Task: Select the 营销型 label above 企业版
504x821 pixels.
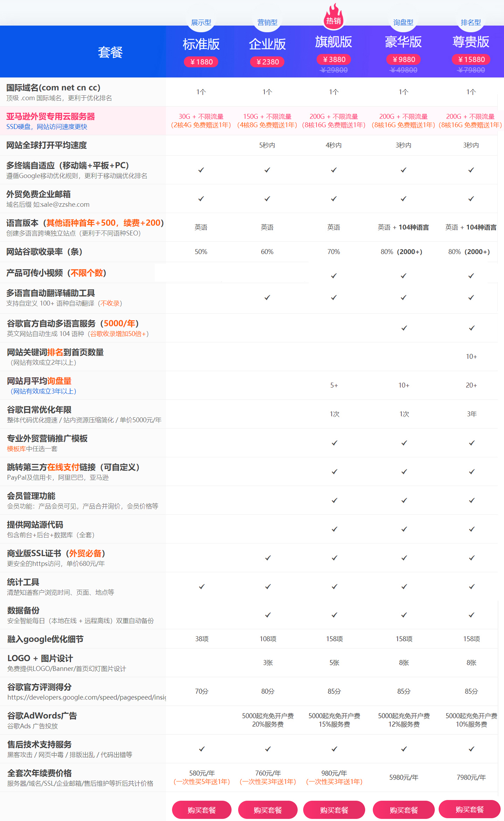Action: click(267, 22)
